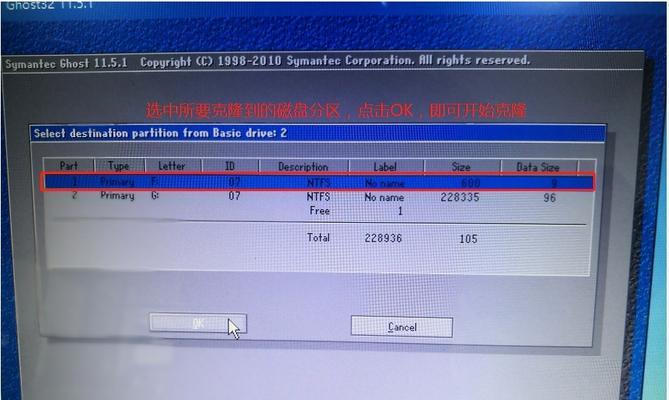This screenshot has height=400, width=669.
Task: Click the Letter column header
Action: tap(172, 165)
